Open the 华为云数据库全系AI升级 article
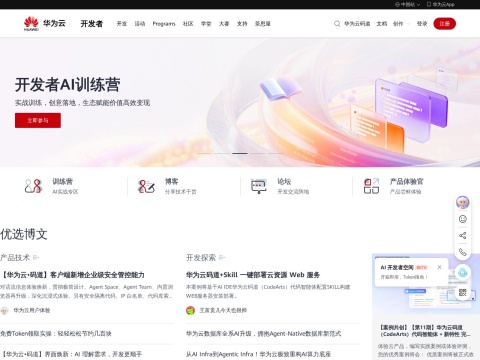Image resolution: width=480 pixels, height=360 pixels. [263, 334]
